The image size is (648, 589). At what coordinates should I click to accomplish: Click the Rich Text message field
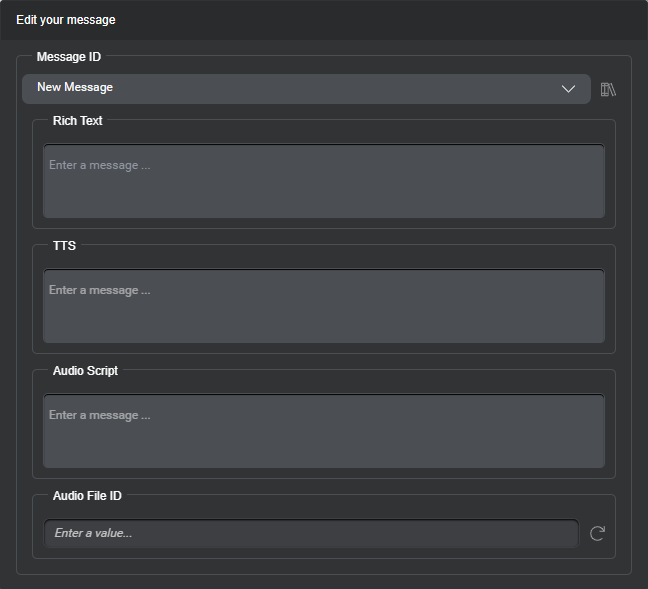(323, 190)
